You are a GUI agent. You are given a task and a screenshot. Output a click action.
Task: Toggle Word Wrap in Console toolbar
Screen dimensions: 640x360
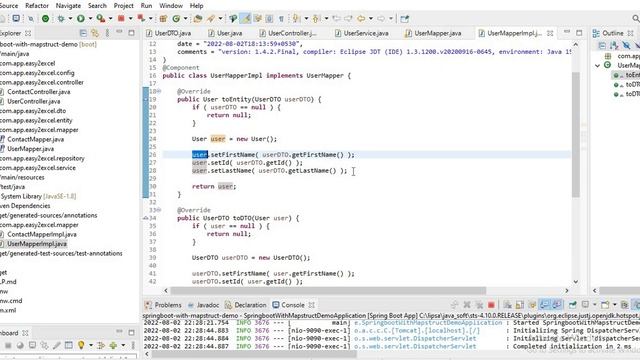click(x=532, y=305)
